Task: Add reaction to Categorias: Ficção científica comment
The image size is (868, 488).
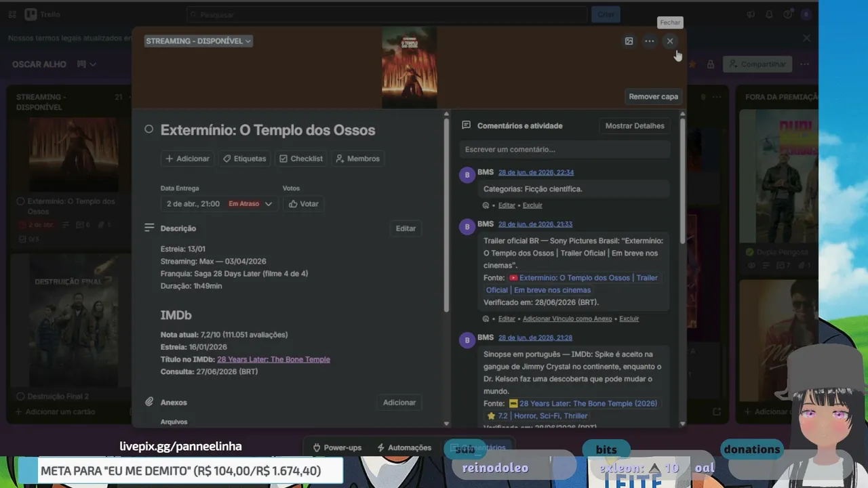Action: click(x=486, y=205)
